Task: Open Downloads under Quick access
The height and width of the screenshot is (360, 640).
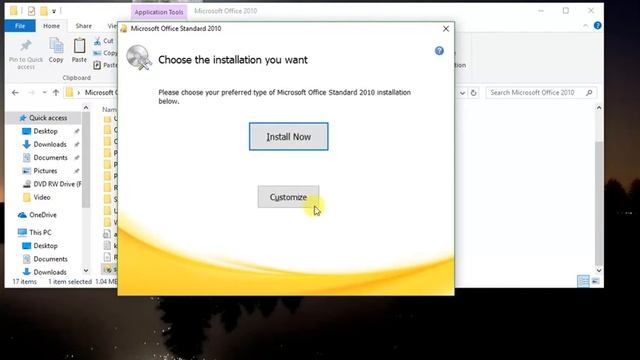Action: 50,144
